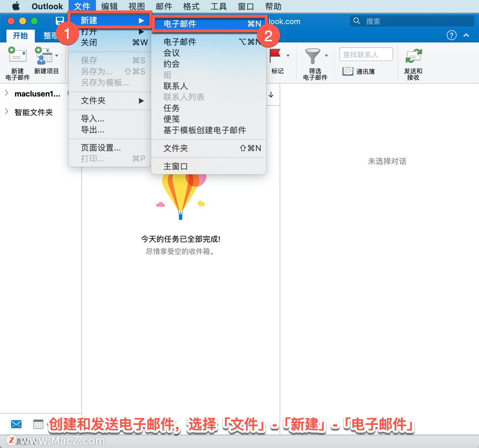Open the Apple menu

[16, 6]
